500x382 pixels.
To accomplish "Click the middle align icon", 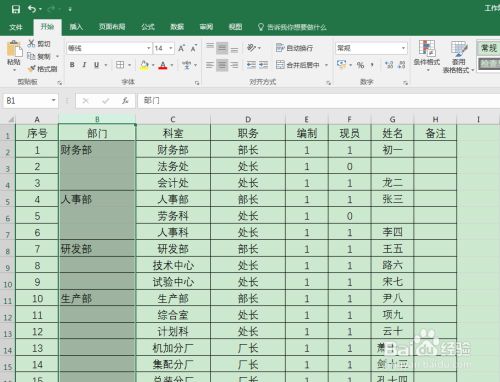I will coord(222,48).
